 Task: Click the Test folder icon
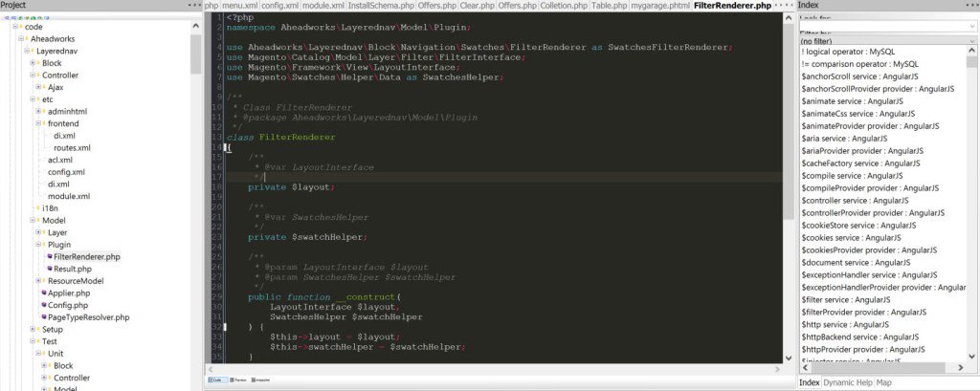[x=37, y=341]
